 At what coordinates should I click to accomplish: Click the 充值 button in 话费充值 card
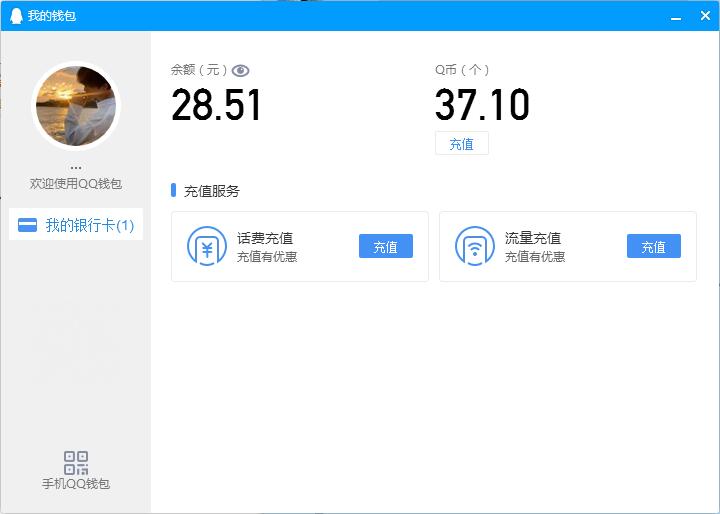[386, 246]
